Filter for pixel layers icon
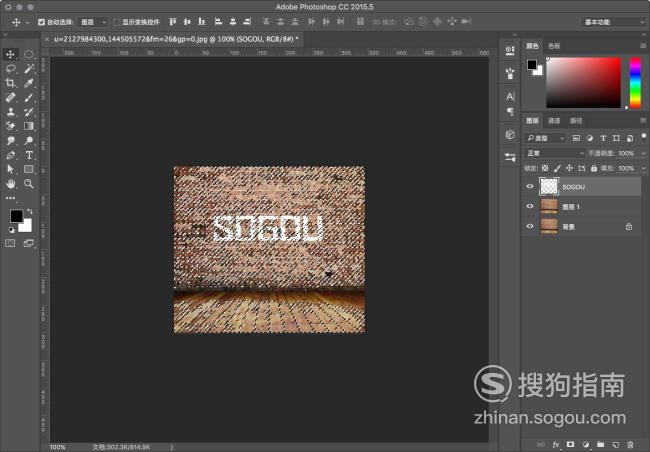Viewport: 650px width, 452px height. [576, 138]
